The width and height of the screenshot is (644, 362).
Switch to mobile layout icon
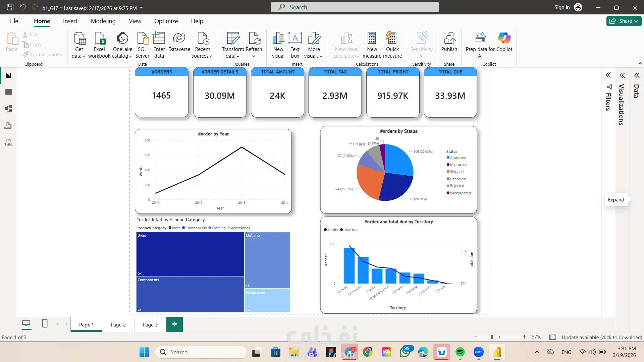(45, 323)
